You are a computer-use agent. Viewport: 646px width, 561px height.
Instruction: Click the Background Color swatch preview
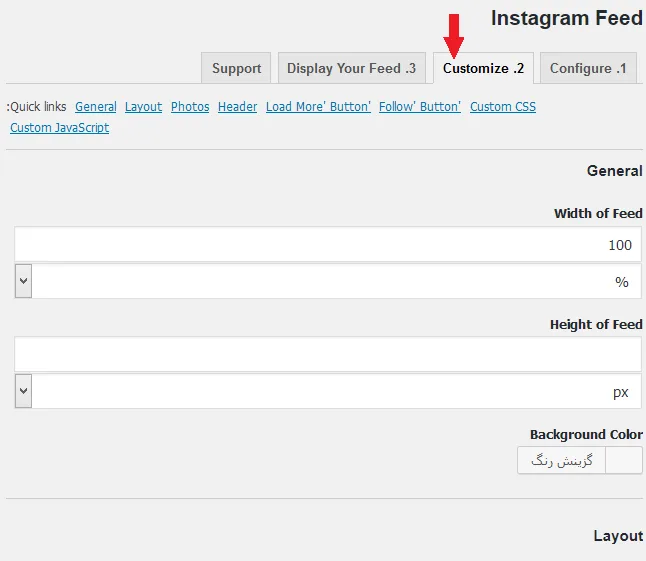tap(624, 460)
